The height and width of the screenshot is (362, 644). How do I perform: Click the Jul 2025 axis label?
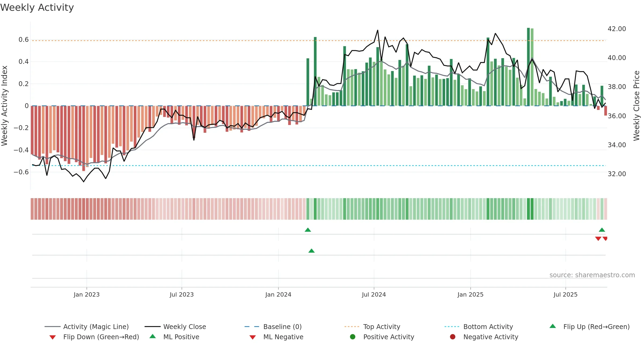click(x=565, y=294)
